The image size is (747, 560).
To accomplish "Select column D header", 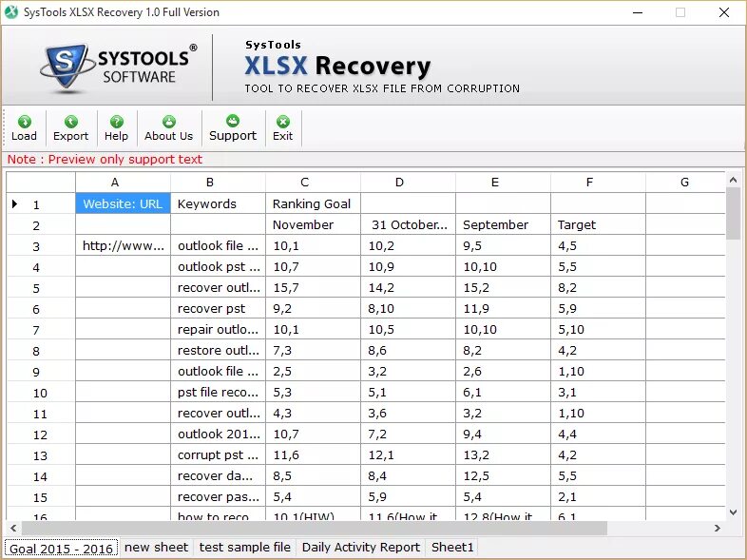I will [409, 182].
